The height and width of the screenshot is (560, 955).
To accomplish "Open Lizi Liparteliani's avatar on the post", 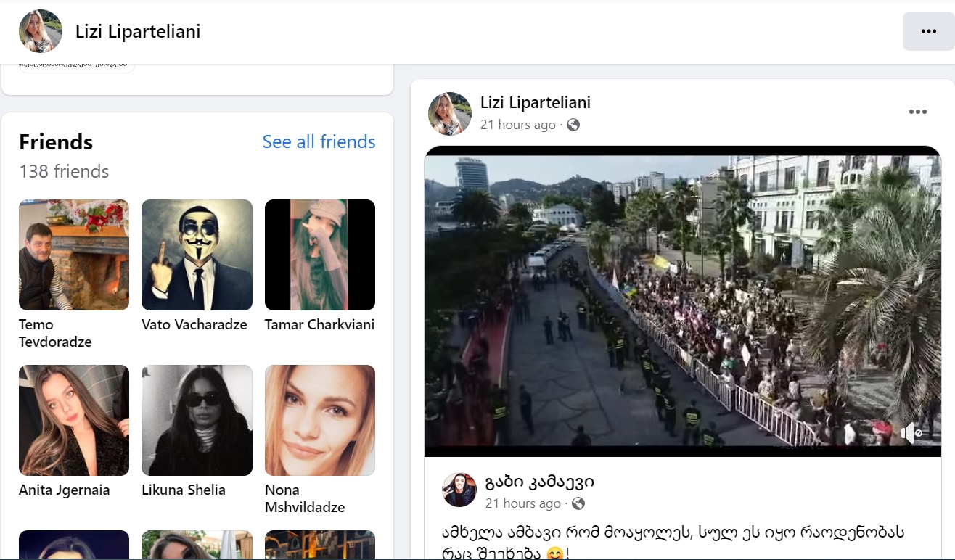I will pos(450,114).
